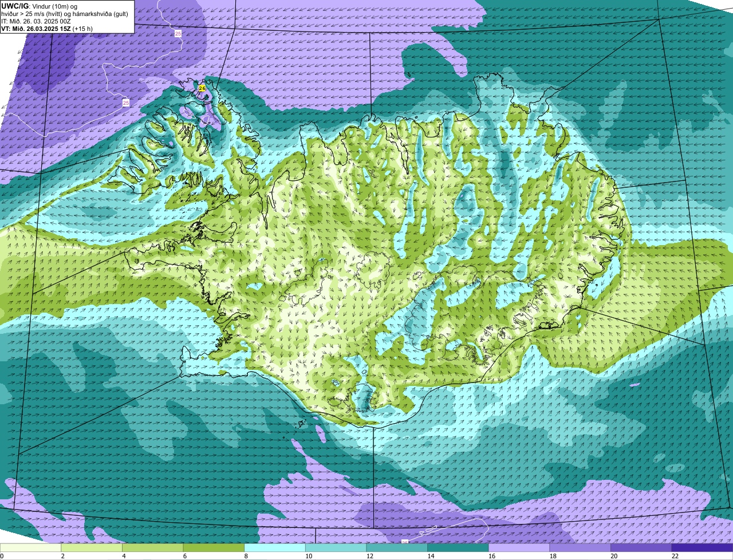
Task: Click the legend value 4
Action: [124, 556]
